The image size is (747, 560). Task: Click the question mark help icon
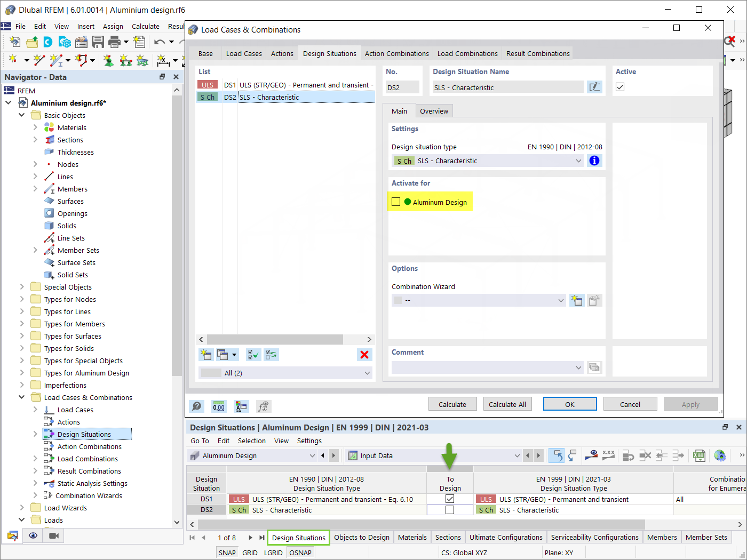click(x=196, y=406)
